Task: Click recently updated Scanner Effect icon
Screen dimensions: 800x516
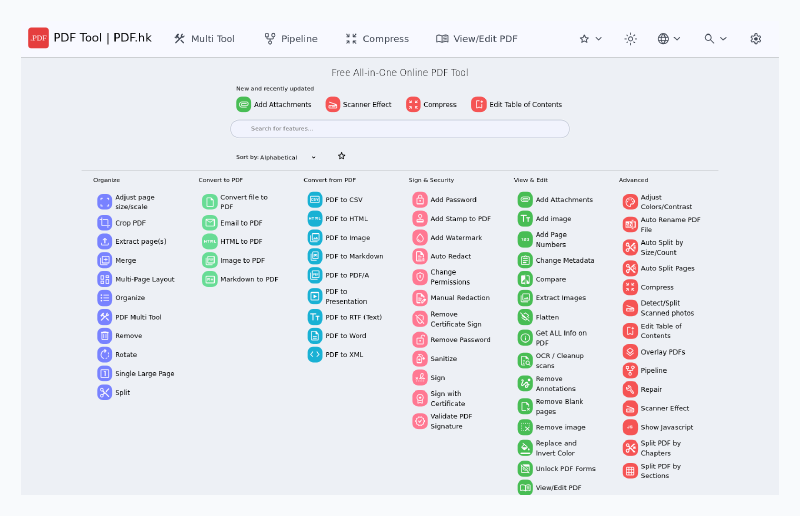Action: (x=333, y=105)
